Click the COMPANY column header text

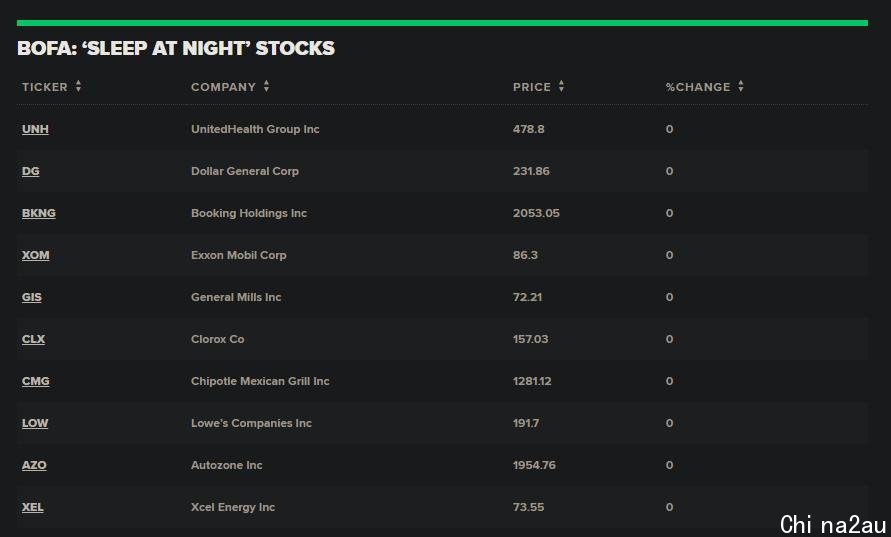(223, 87)
